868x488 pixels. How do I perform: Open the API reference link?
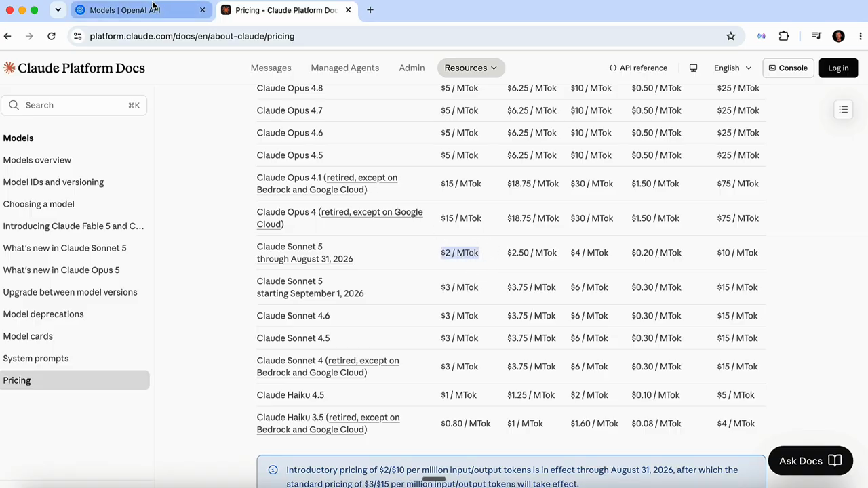click(638, 68)
